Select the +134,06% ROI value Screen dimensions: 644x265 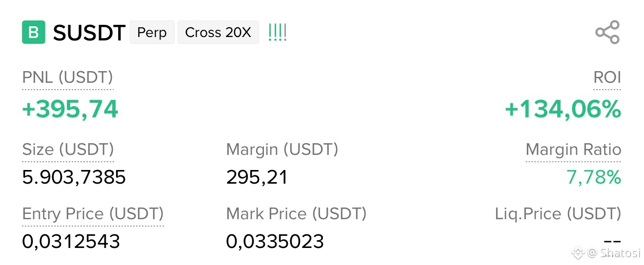(563, 109)
